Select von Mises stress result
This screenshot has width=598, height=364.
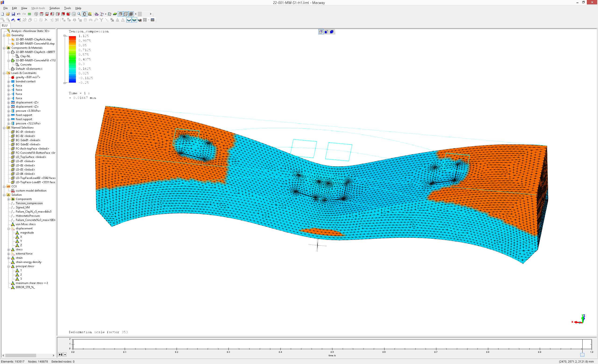tap(25, 224)
